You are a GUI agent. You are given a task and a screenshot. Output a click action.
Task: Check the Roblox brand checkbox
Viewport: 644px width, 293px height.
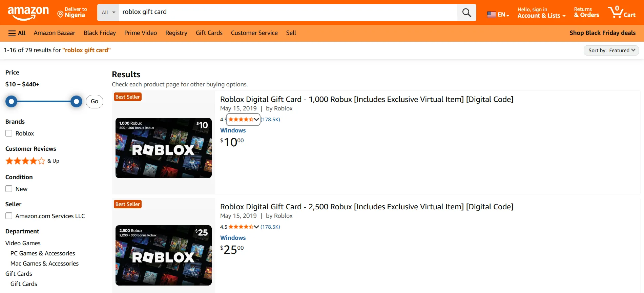[x=9, y=133]
